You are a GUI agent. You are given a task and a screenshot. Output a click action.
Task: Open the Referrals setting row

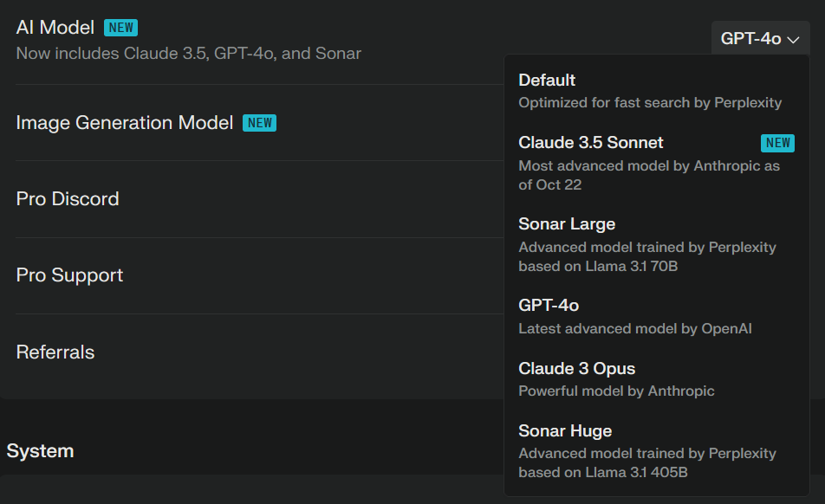[55, 352]
